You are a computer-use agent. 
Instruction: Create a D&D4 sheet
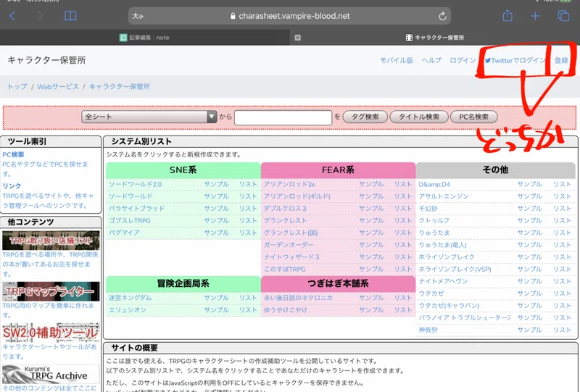click(434, 184)
